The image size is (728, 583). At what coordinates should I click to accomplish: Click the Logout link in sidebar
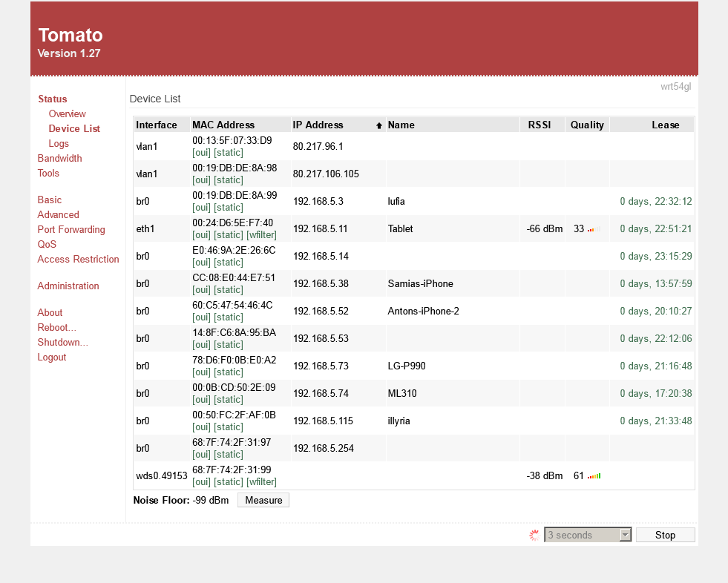coord(52,357)
